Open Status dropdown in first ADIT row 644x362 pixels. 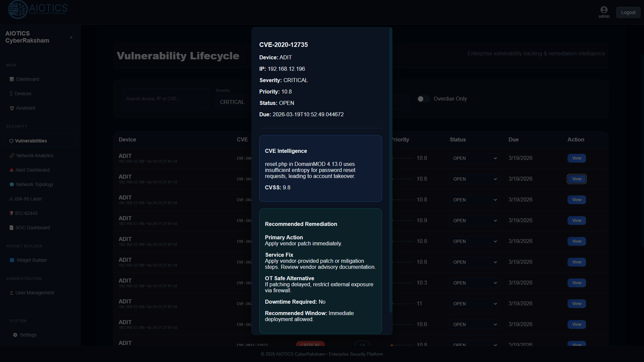[474, 158]
